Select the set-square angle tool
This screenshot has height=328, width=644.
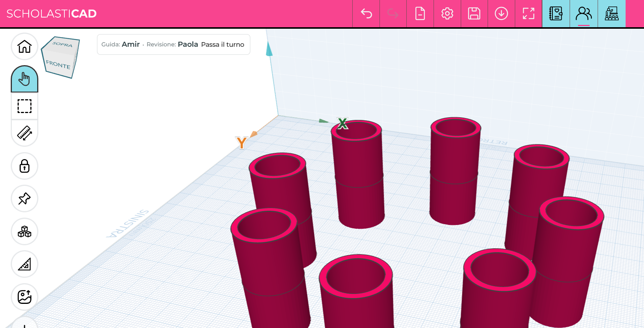pos(25,264)
